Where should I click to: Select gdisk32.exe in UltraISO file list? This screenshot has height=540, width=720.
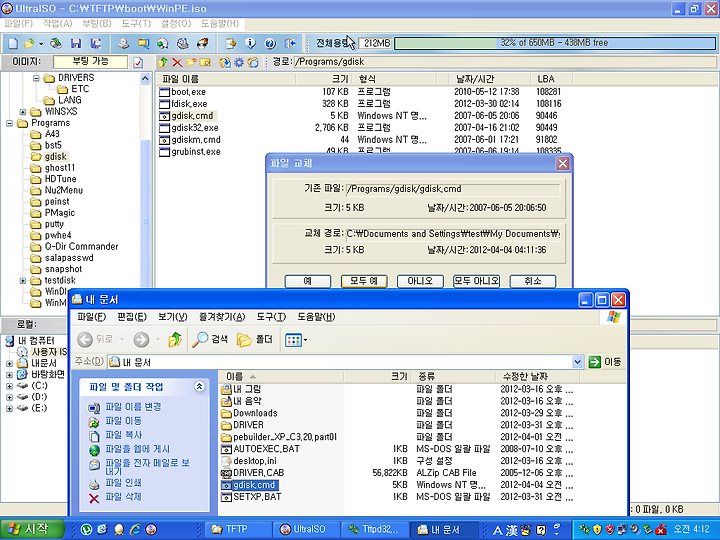click(x=195, y=128)
